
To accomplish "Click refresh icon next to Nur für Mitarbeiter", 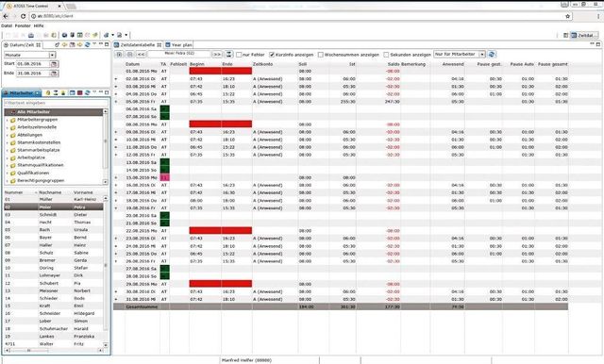I will coord(492,55).
